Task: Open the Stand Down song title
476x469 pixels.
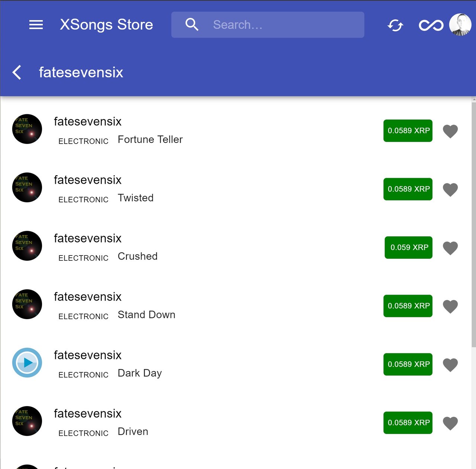Action: pos(147,315)
